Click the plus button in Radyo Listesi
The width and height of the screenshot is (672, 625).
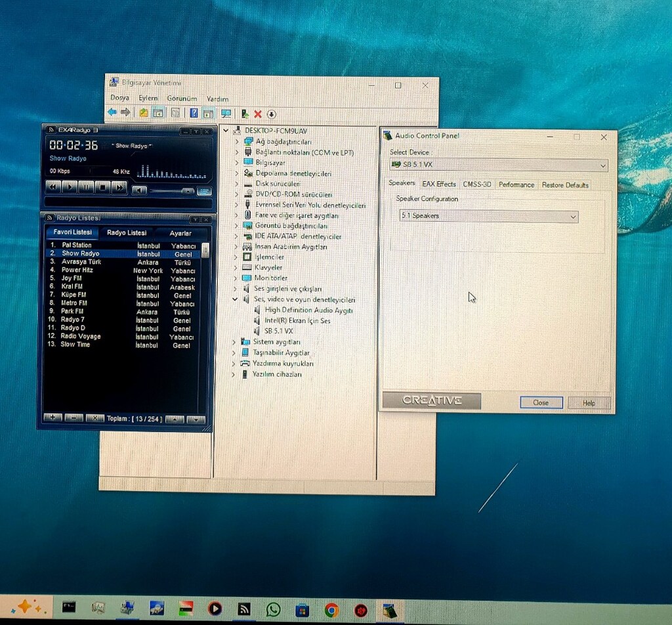pyautogui.click(x=52, y=418)
